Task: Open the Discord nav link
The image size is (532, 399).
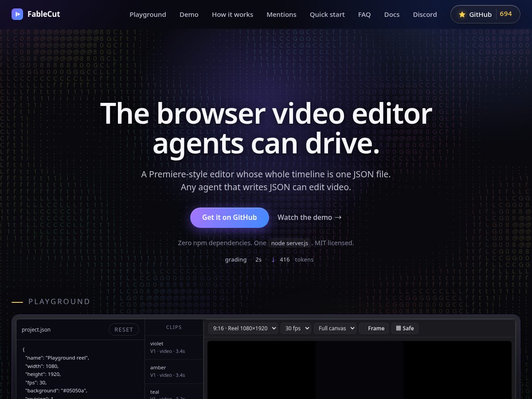Action: pos(425,15)
